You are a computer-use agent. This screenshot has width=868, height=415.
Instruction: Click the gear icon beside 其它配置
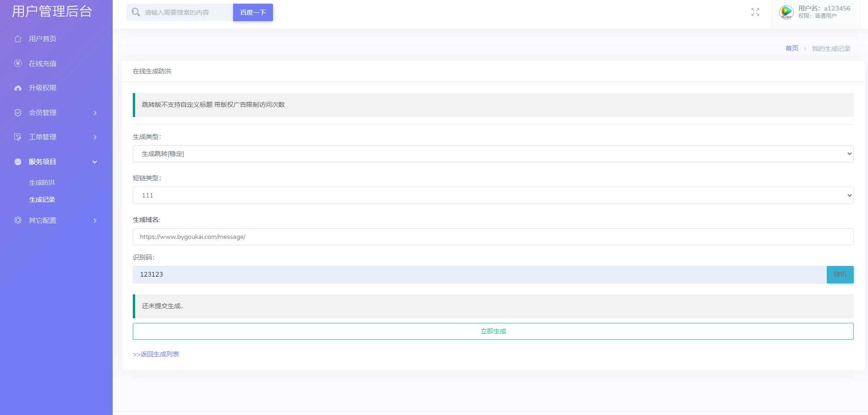[x=18, y=221]
